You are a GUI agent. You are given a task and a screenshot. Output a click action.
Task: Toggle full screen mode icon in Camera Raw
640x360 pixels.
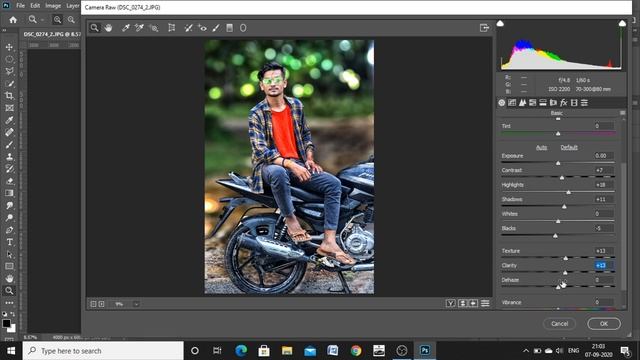(484, 28)
